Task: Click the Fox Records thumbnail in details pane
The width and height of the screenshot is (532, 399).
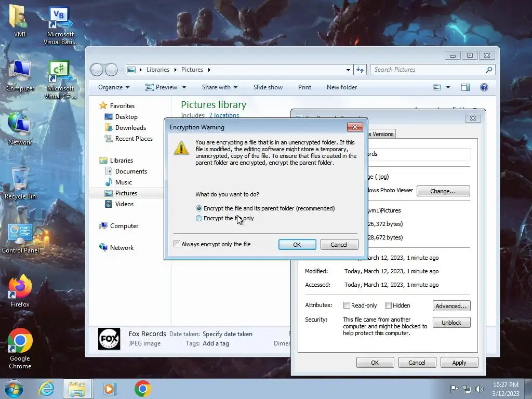Action: pyautogui.click(x=109, y=339)
